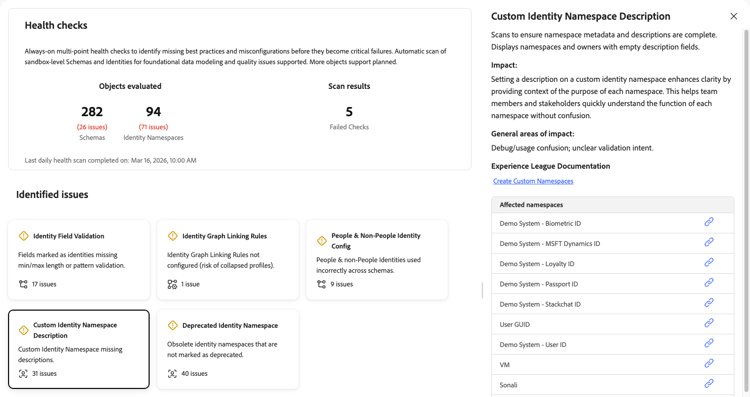Viewport: 750px width, 397px height.
Task: Click the 94 identity namespaces number
Action: (x=153, y=111)
